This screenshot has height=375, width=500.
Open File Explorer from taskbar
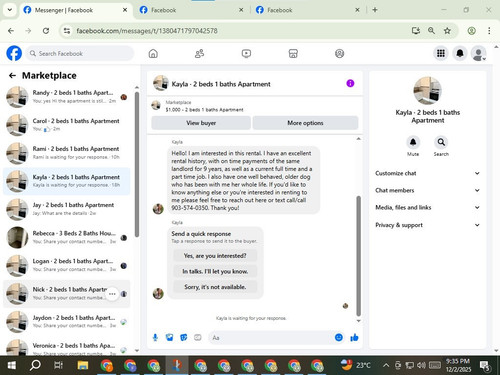[x=82, y=365]
